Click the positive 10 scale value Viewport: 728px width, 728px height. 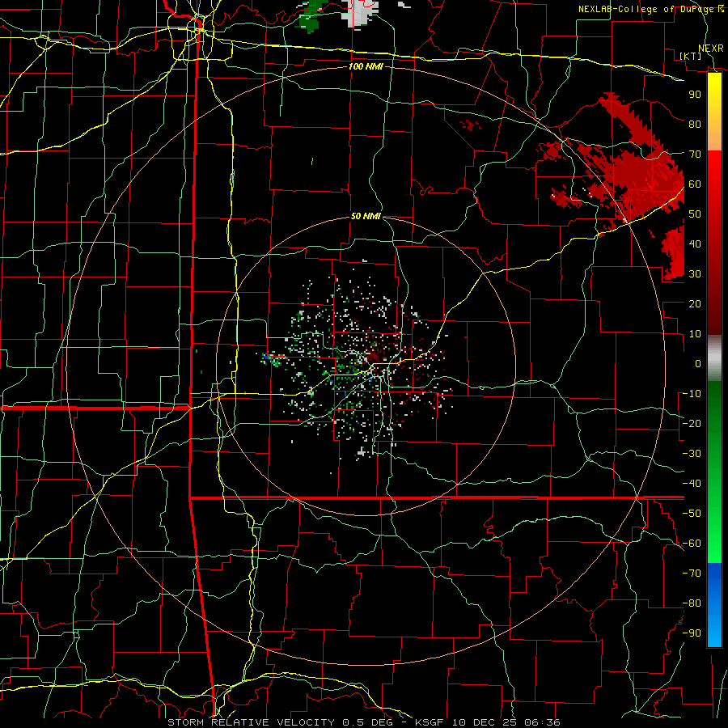pyautogui.click(x=695, y=334)
